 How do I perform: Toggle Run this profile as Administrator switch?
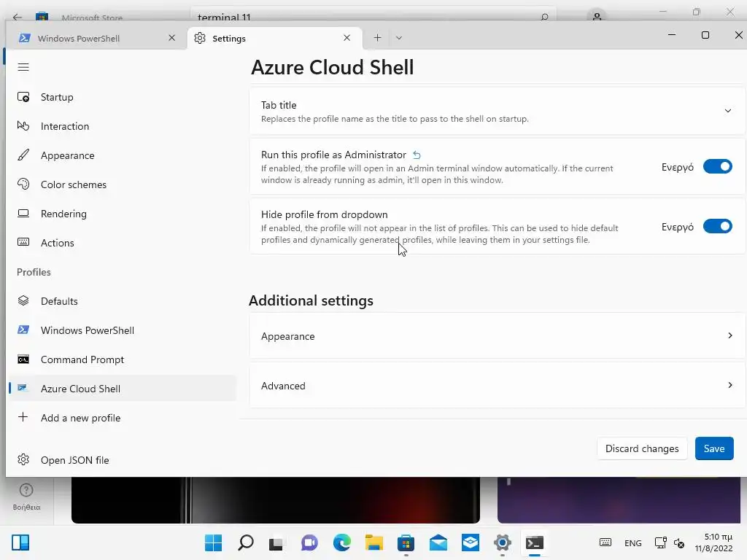(718, 167)
